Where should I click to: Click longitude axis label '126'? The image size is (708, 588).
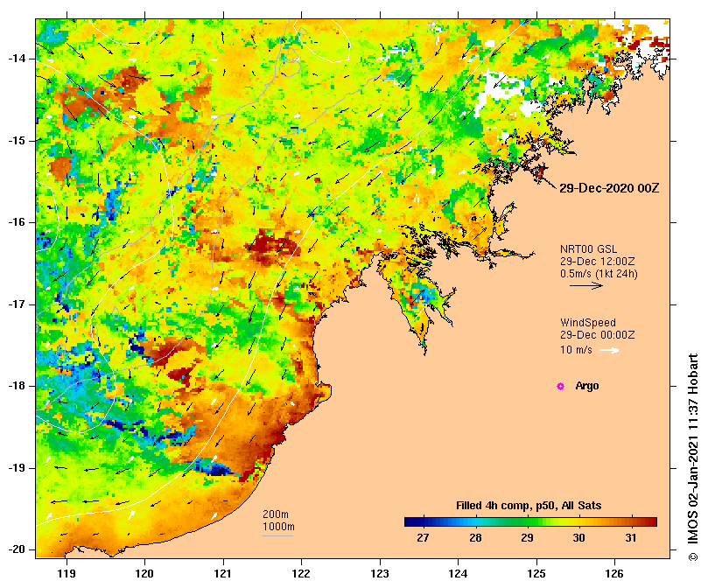tap(614, 575)
